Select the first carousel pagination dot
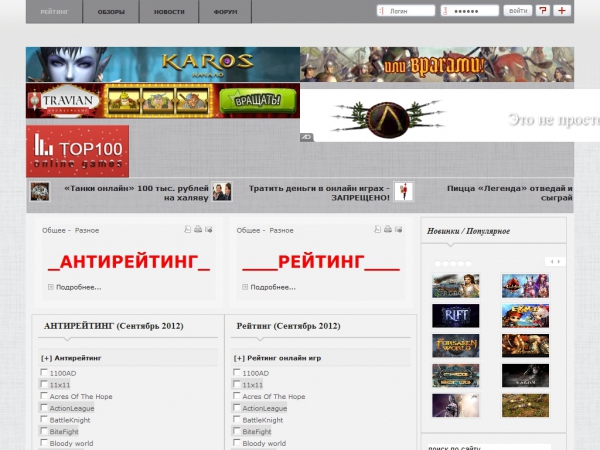The height and width of the screenshot is (450, 600). [438, 264]
